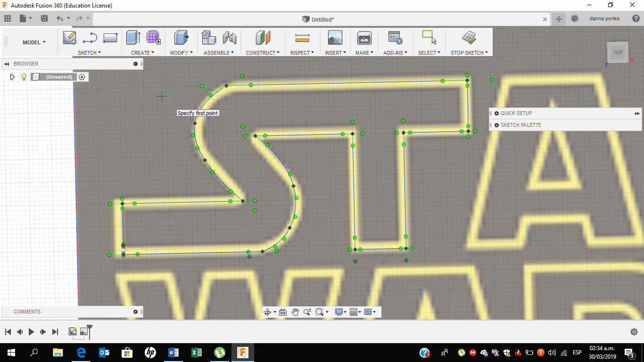Click the Create Form icon
644x362 pixels.
click(x=153, y=38)
